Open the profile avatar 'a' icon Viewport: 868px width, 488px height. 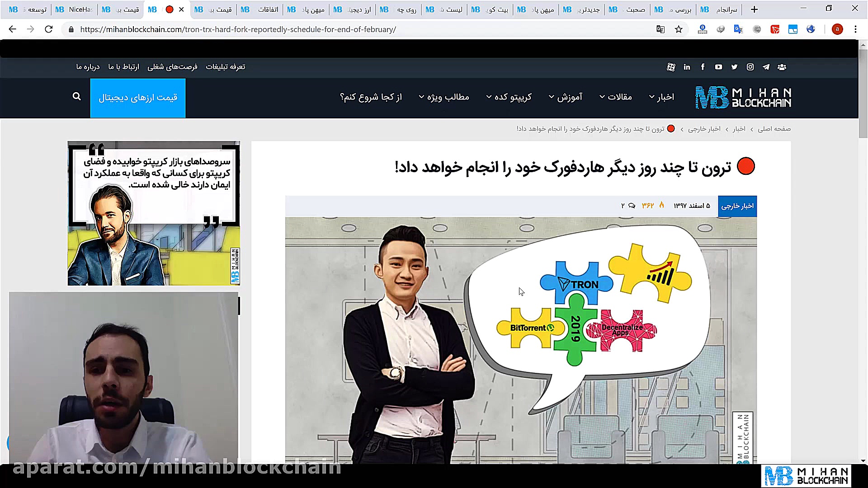(837, 29)
